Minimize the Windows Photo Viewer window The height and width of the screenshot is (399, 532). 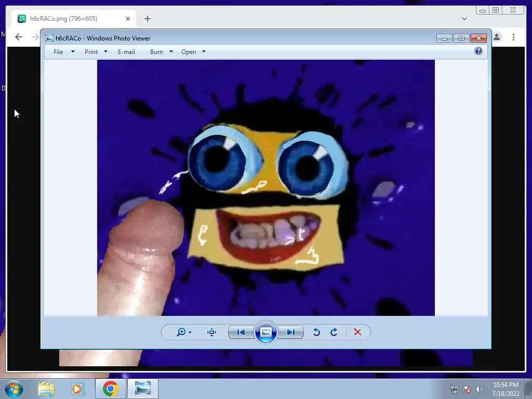444,38
